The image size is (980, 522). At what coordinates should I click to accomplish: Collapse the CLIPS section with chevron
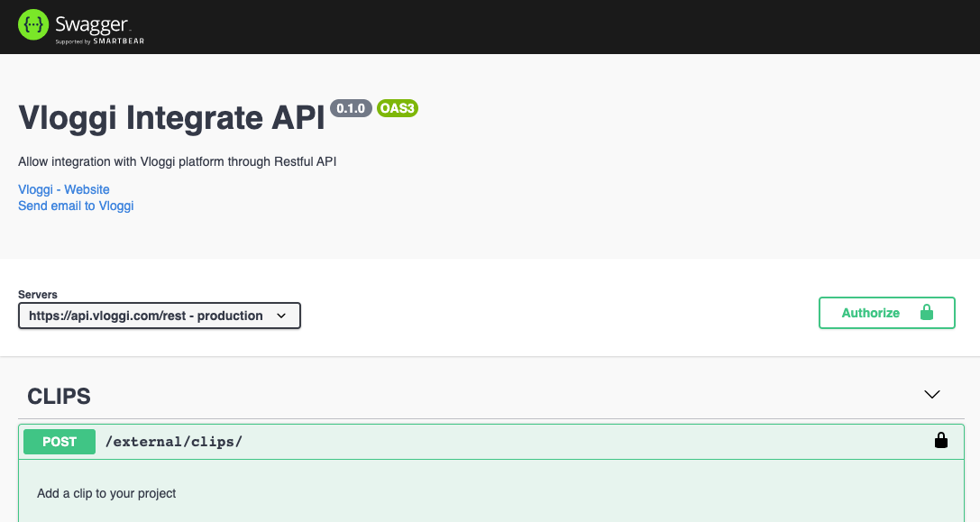coord(932,395)
